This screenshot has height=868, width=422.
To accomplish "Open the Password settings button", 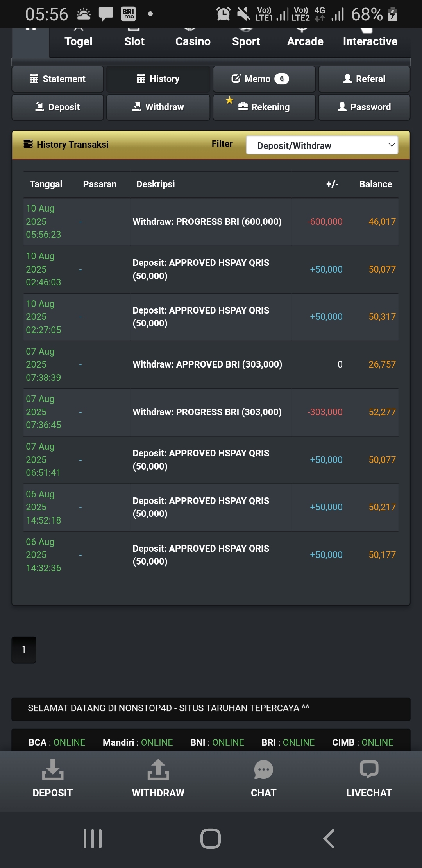I will (364, 107).
